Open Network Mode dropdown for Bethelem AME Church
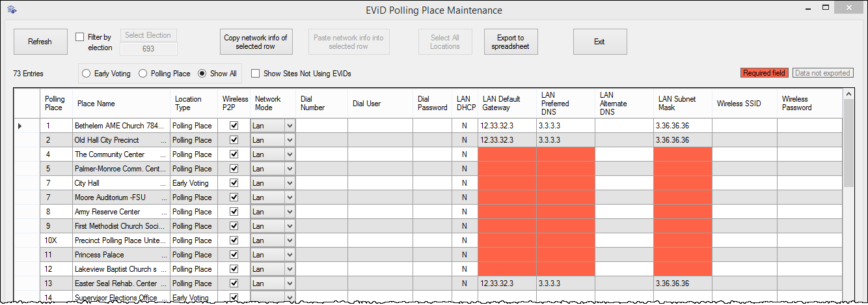 (x=290, y=126)
